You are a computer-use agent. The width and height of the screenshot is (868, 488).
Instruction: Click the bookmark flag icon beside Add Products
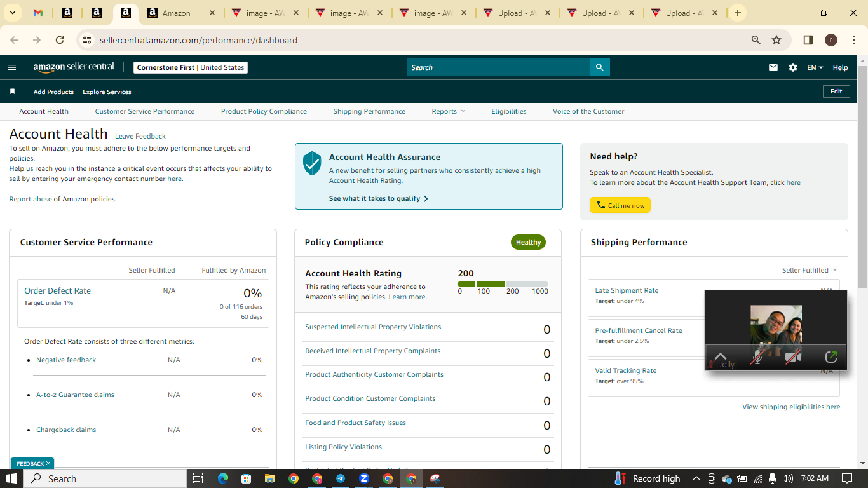12,91
